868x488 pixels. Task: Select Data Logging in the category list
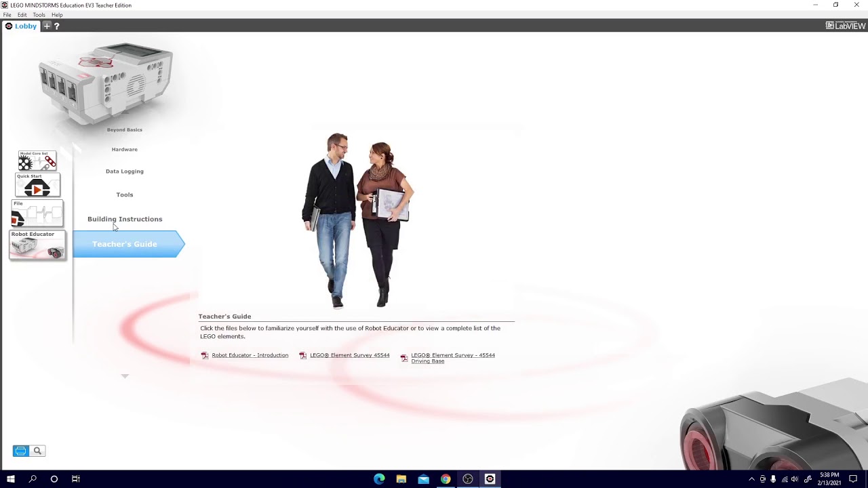[x=125, y=171]
